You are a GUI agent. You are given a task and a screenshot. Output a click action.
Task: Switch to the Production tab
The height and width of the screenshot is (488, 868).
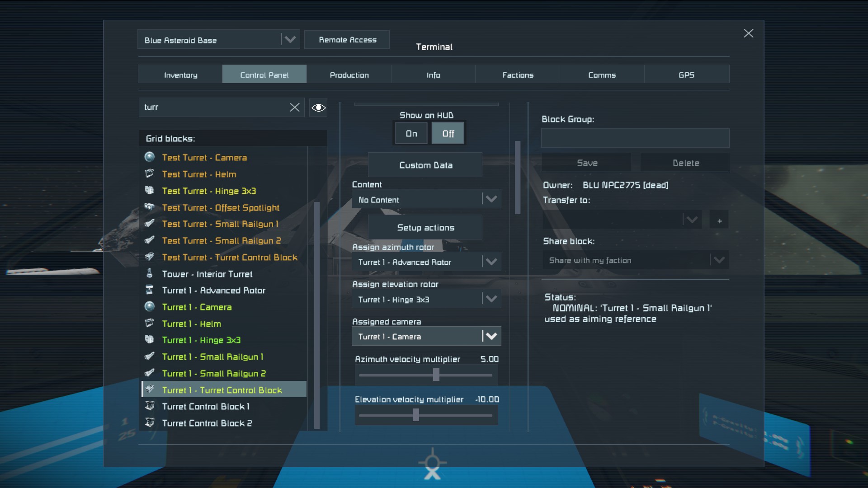(349, 75)
